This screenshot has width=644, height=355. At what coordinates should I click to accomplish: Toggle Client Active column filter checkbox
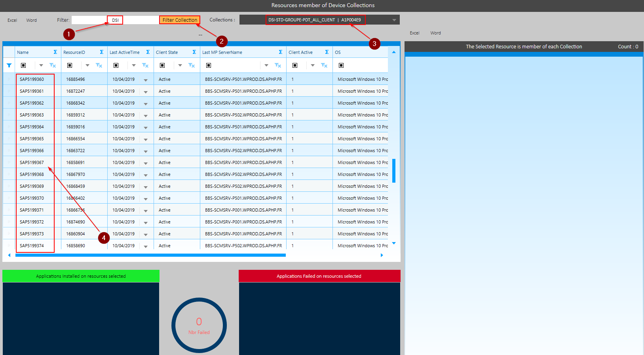pos(295,65)
